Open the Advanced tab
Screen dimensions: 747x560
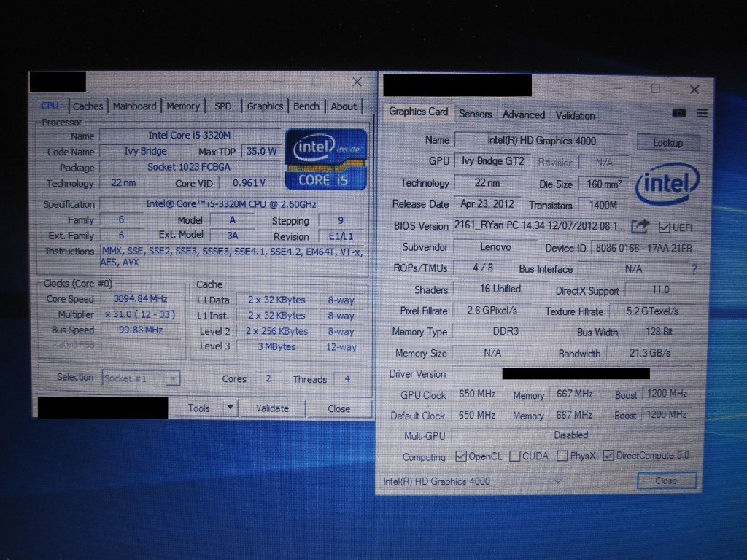pyautogui.click(x=524, y=114)
